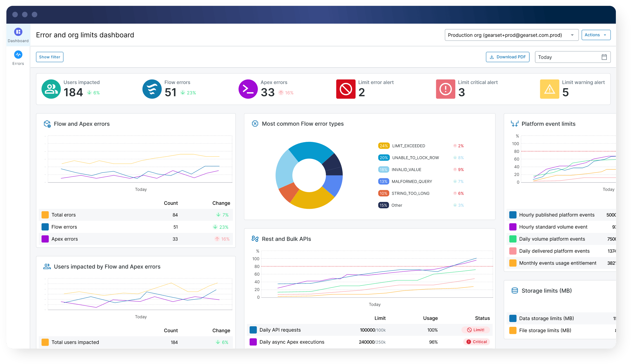The image size is (631, 364).
Task: Click the Apex errors purple terminal icon
Action: click(x=248, y=89)
